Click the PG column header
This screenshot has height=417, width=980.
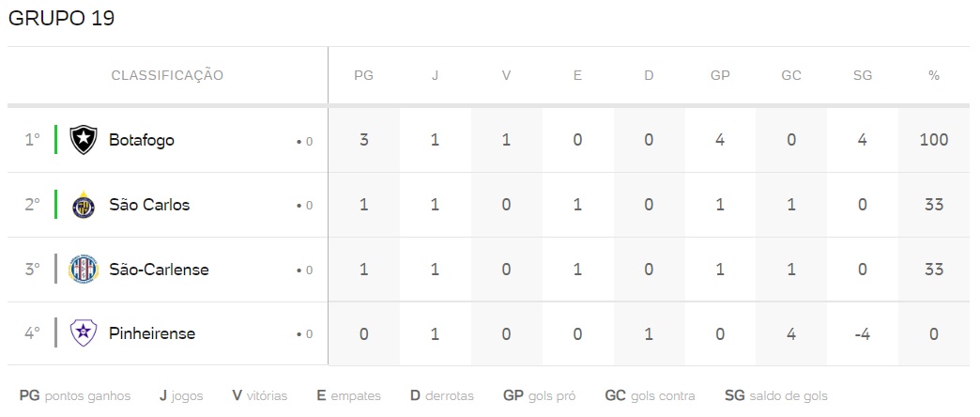click(364, 76)
